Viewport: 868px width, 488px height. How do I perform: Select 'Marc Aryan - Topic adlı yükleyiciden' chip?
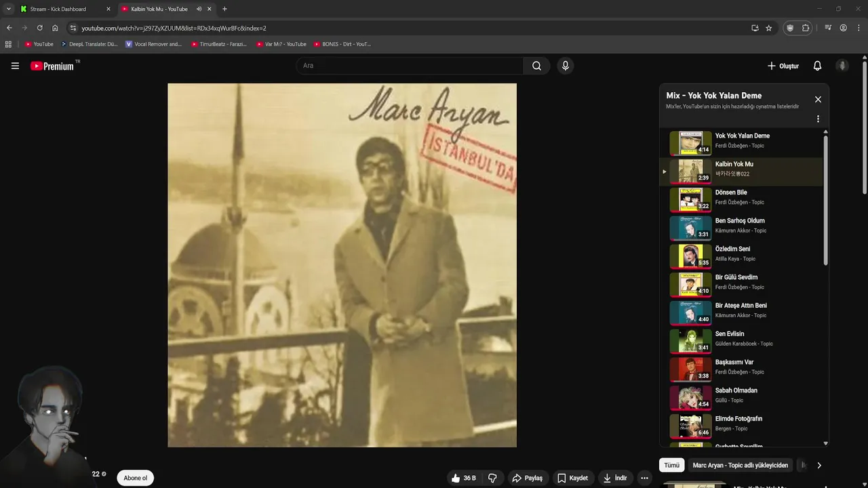741,465
